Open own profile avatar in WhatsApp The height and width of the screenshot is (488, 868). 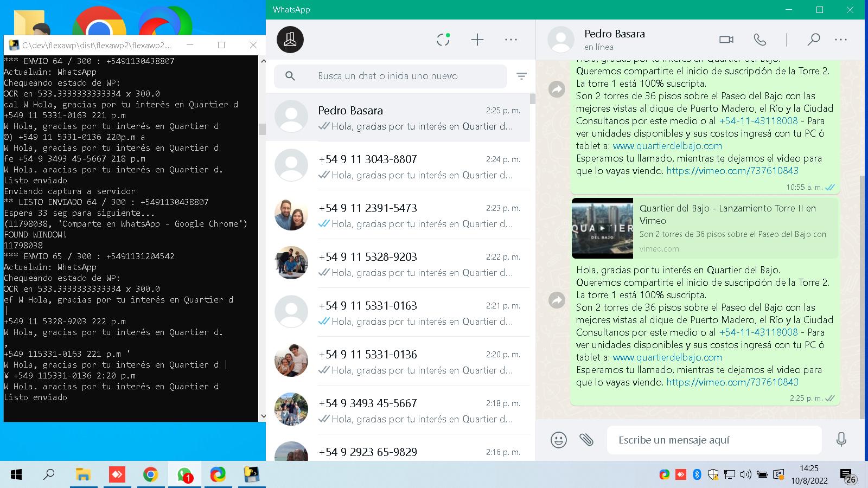click(290, 40)
